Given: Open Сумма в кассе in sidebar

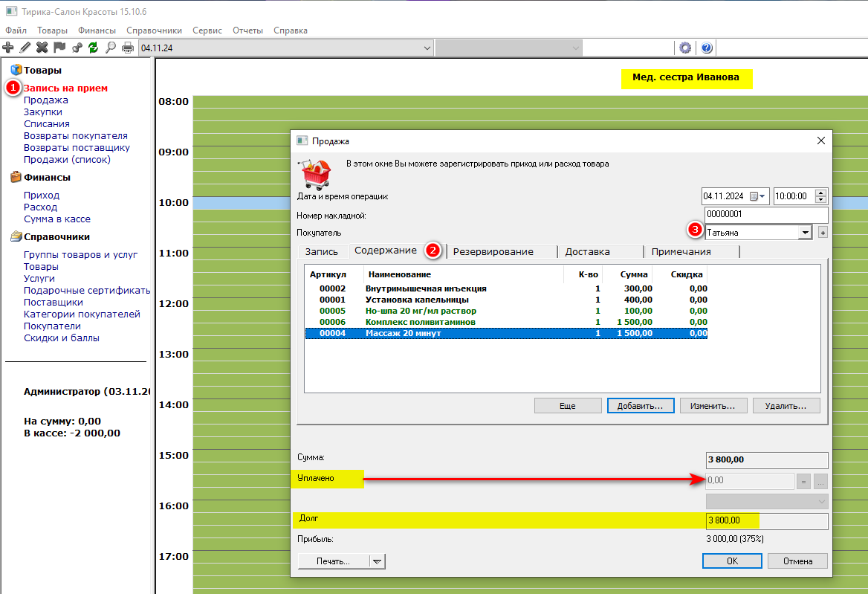Looking at the screenshot, I should click(57, 219).
